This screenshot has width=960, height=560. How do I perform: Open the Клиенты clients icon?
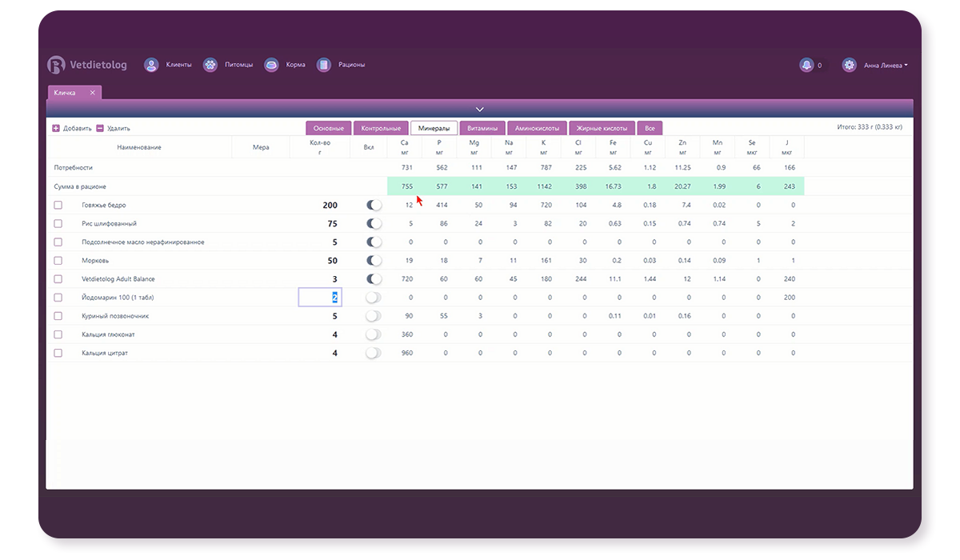click(151, 65)
